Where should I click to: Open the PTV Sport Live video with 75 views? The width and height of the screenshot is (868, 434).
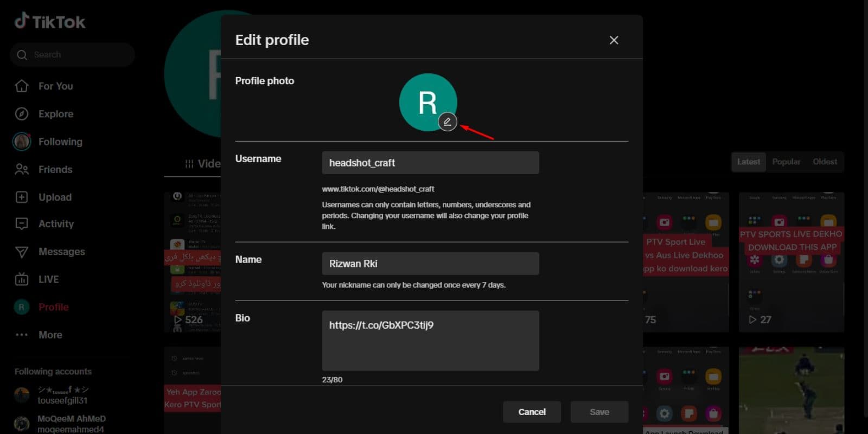[686, 262]
